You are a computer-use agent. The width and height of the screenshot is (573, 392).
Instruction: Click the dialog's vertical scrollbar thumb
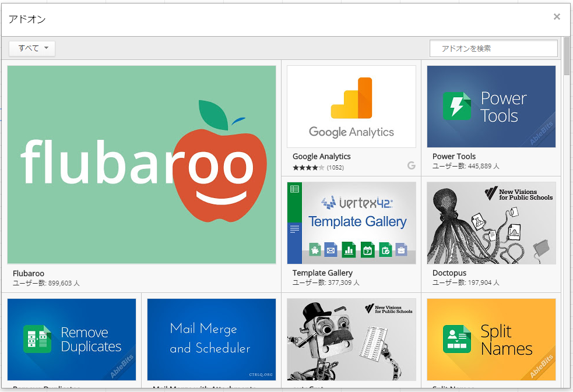[567, 56]
